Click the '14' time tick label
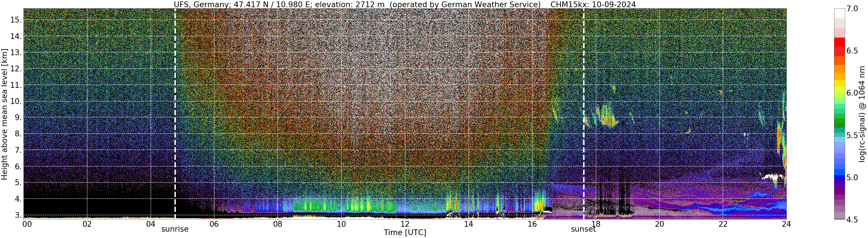Viewport: 868px width, 238px height. 468,224
